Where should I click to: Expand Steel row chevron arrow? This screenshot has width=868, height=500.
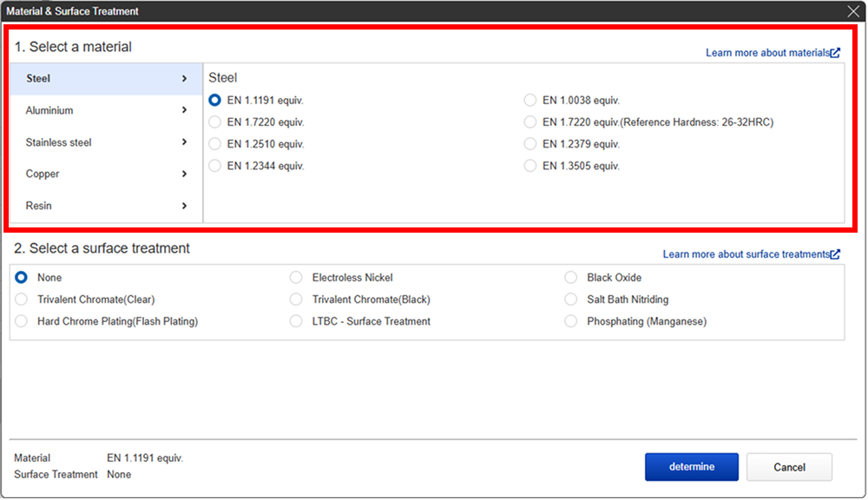tap(184, 79)
